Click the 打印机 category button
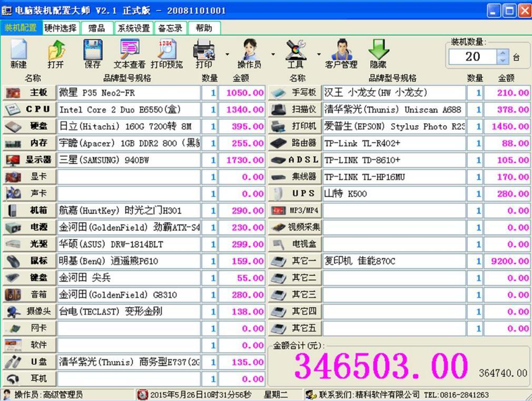532x401 pixels. [x=295, y=126]
